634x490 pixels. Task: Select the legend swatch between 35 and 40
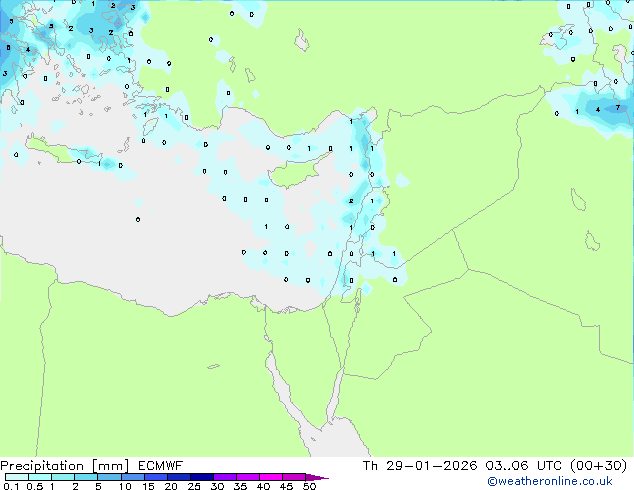tap(248, 477)
